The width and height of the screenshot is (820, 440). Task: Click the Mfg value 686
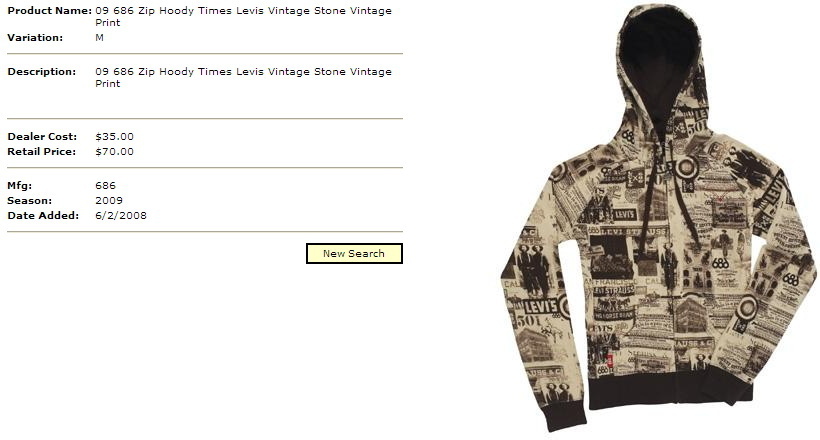click(105, 186)
